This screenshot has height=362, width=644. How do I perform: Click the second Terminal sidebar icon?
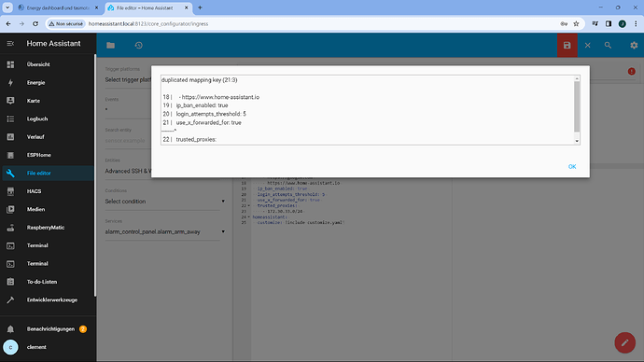coord(10,263)
